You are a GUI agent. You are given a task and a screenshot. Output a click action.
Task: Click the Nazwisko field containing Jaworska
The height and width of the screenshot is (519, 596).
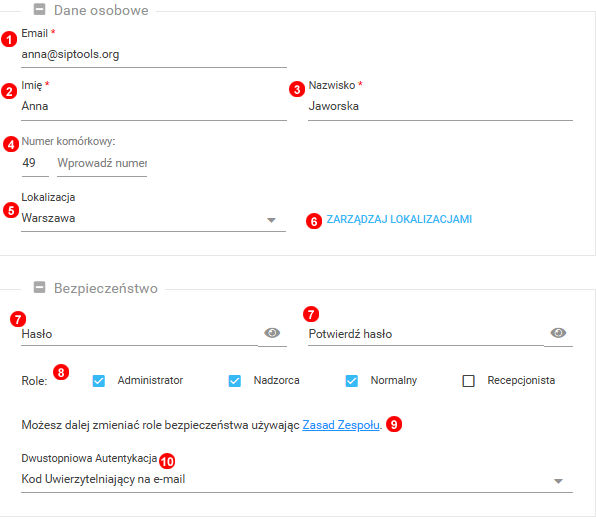[x=440, y=106]
